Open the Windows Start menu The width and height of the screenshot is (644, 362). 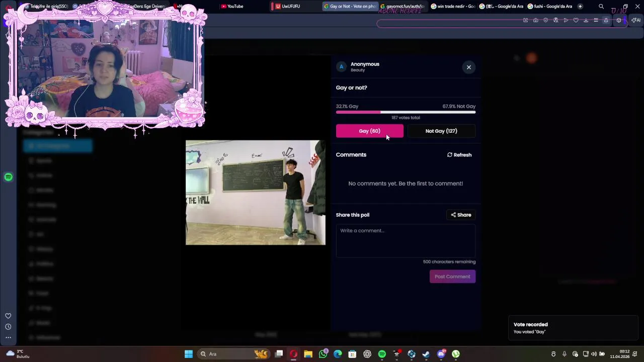coord(189,354)
